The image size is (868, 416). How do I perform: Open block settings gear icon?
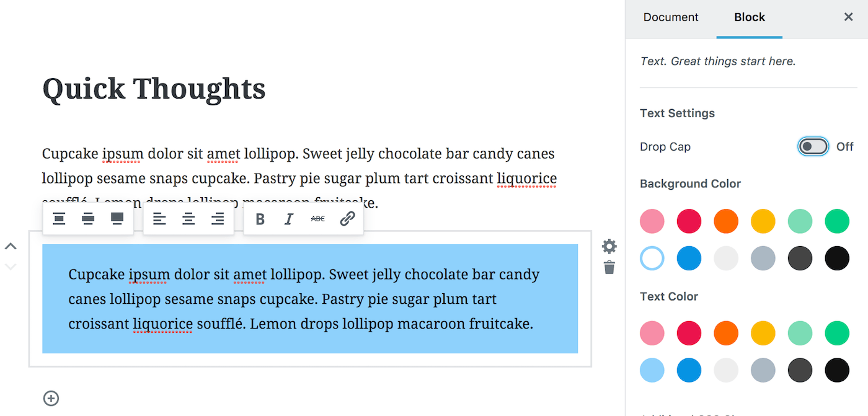(609, 246)
